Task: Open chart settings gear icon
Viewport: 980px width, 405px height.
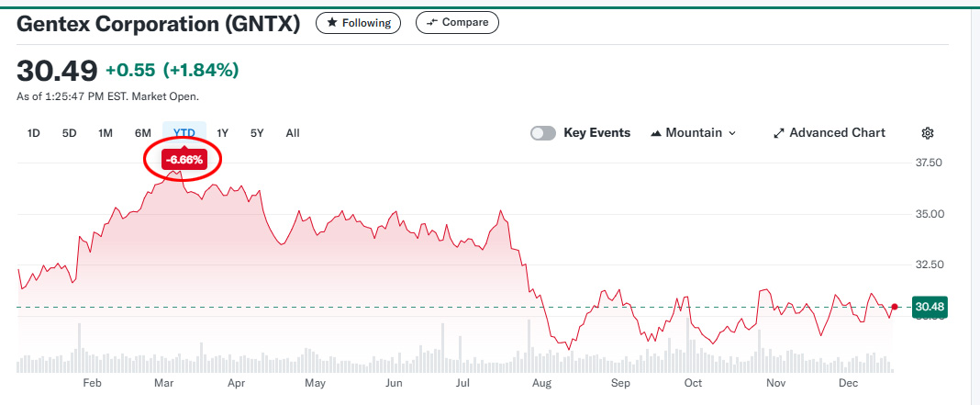Action: point(928,133)
